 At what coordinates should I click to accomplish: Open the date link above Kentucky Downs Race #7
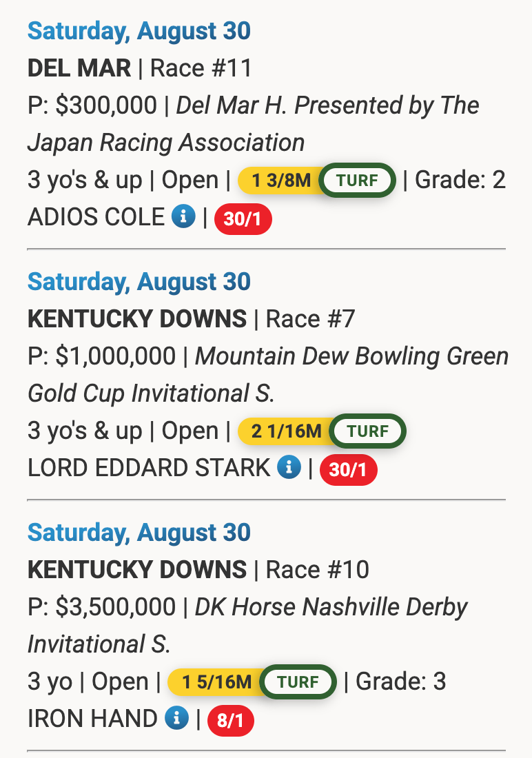point(139,282)
